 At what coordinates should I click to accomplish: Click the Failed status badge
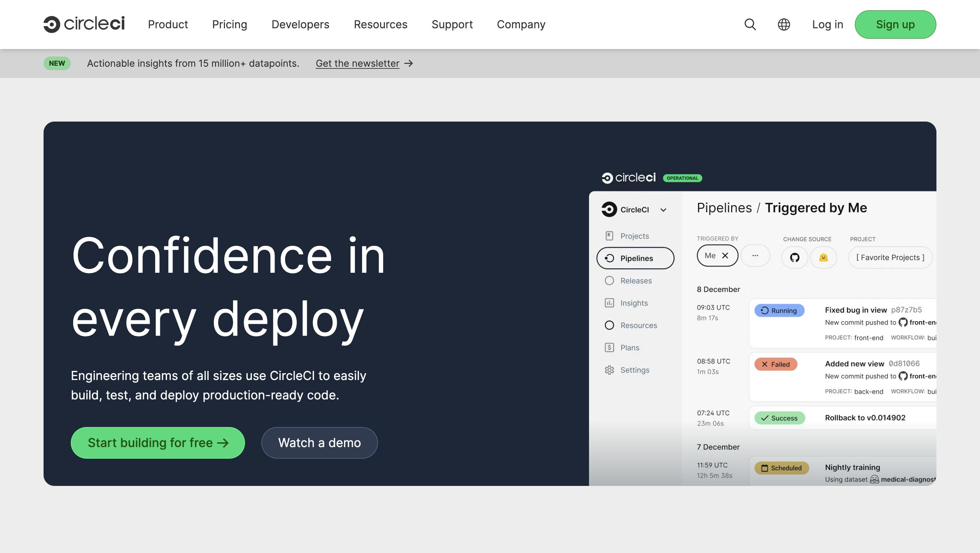point(776,364)
